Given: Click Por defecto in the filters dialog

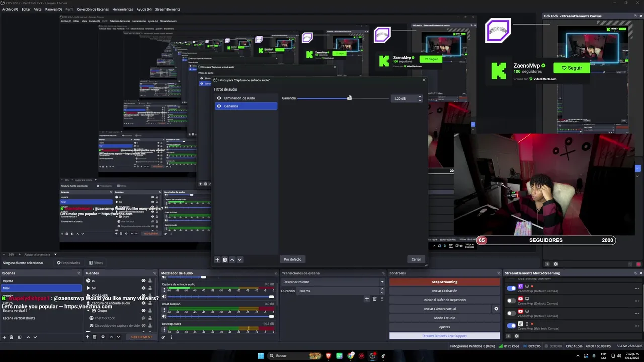Looking at the screenshot, I should point(292,259).
